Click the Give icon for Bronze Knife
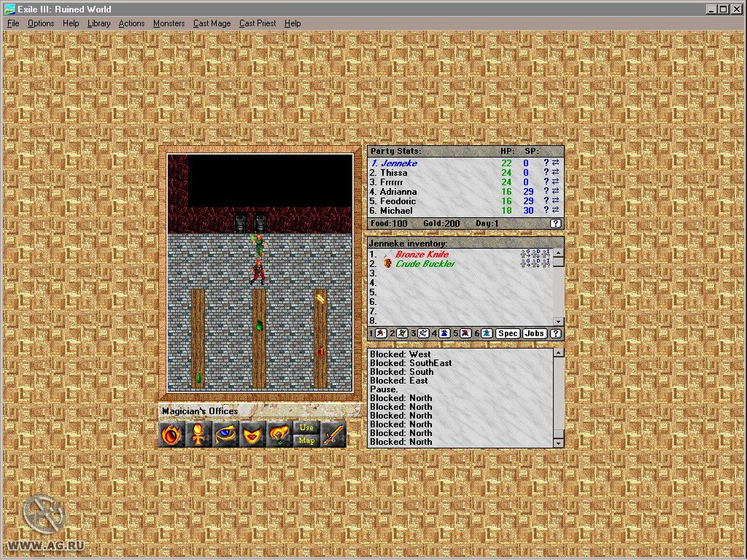This screenshot has width=747, height=560. click(525, 254)
